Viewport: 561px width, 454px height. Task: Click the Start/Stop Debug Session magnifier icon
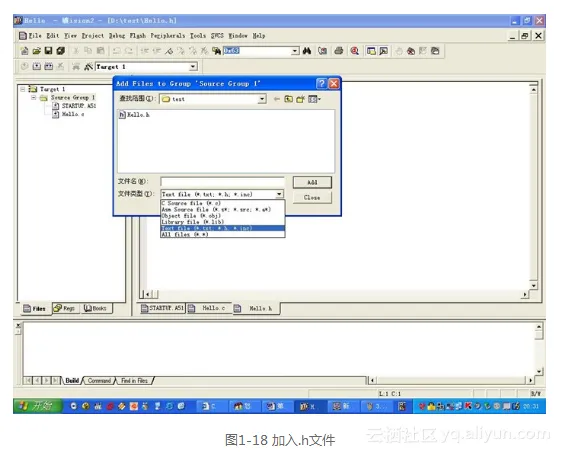(x=355, y=51)
